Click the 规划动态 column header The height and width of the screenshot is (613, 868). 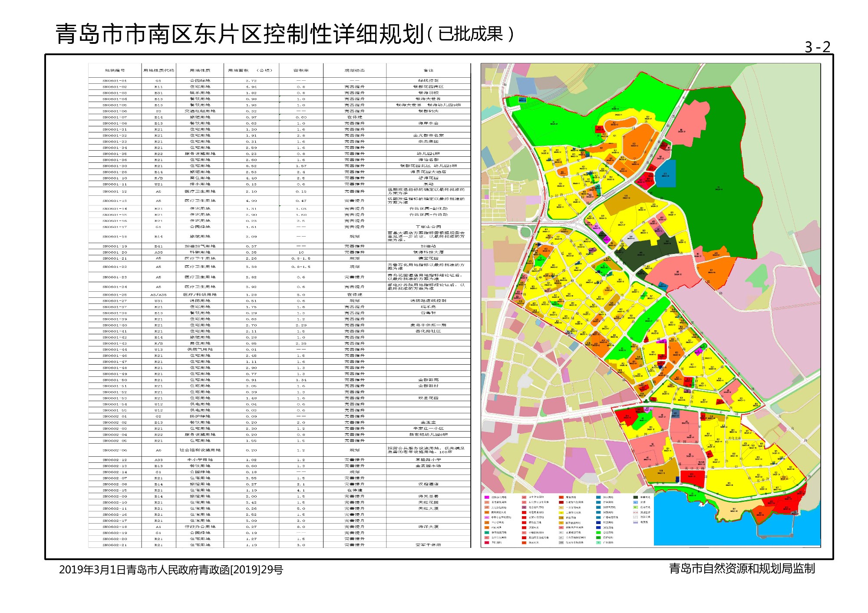(354, 70)
